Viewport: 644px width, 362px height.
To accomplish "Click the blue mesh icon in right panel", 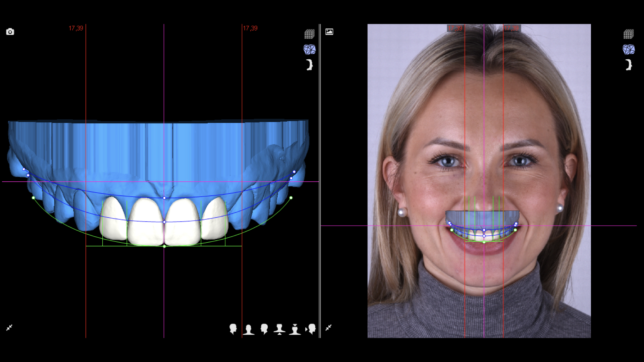I will point(628,50).
